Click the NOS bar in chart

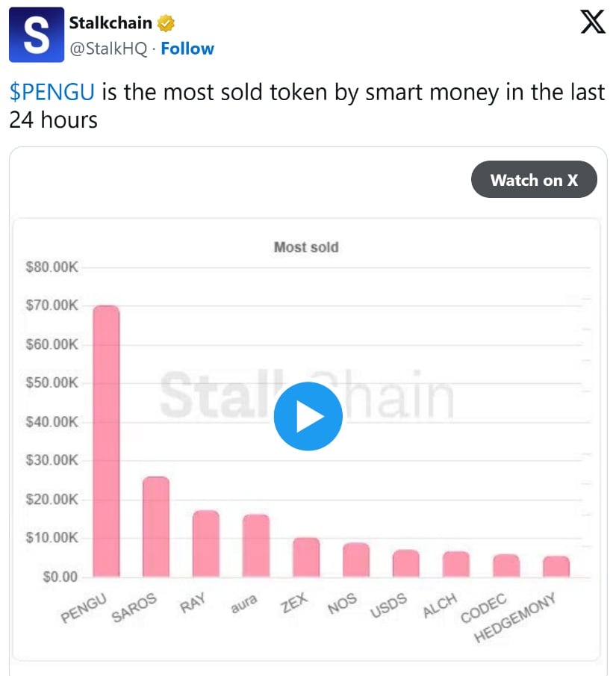point(356,559)
